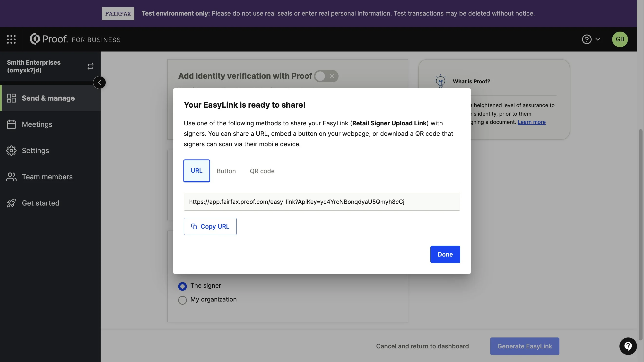Switch to the QR code tab
The width and height of the screenshot is (644, 362).
[262, 171]
